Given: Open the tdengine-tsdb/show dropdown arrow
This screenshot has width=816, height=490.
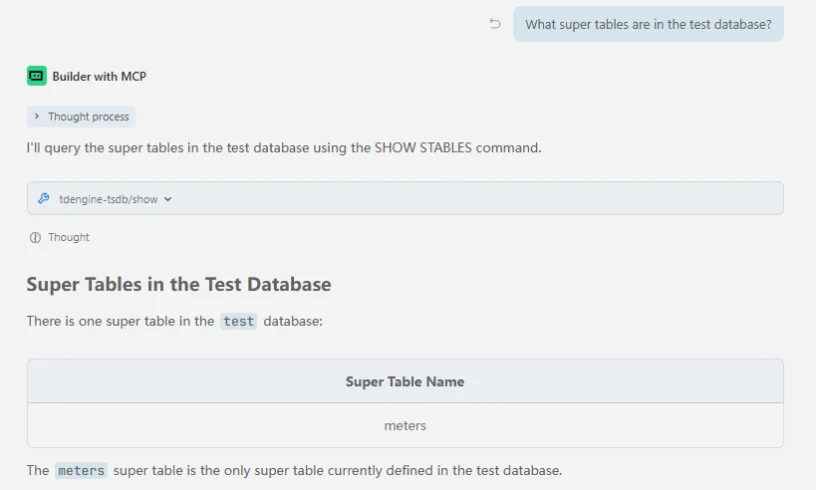Looking at the screenshot, I should (168, 199).
